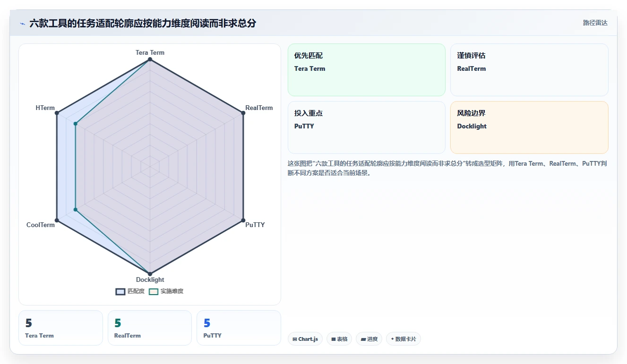The height and width of the screenshot is (364, 627).
Task: Select the 表格 tag chip
Action: (339, 339)
